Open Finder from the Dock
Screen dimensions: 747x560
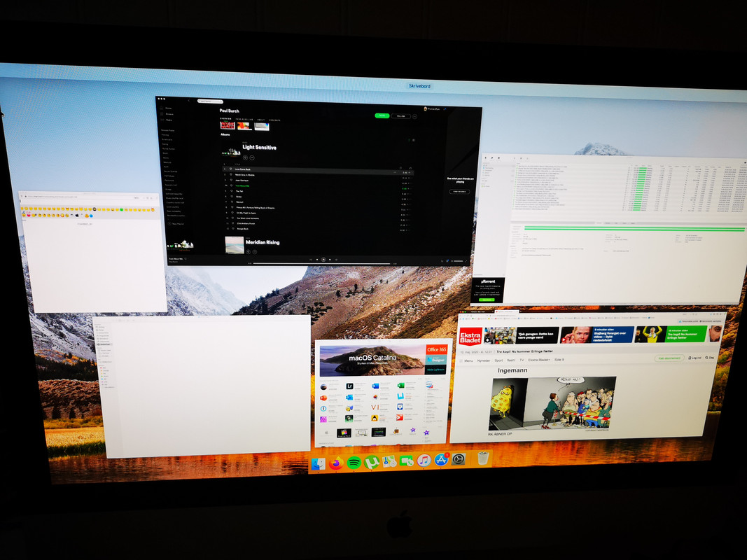(318, 463)
